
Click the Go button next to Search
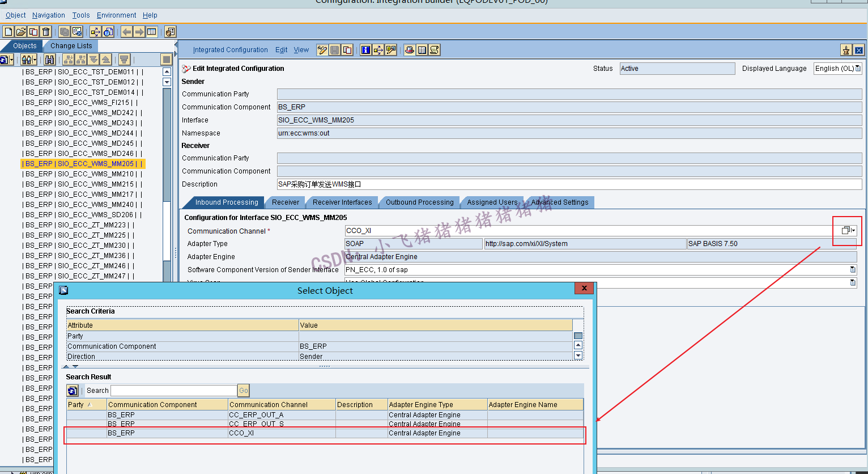click(244, 391)
